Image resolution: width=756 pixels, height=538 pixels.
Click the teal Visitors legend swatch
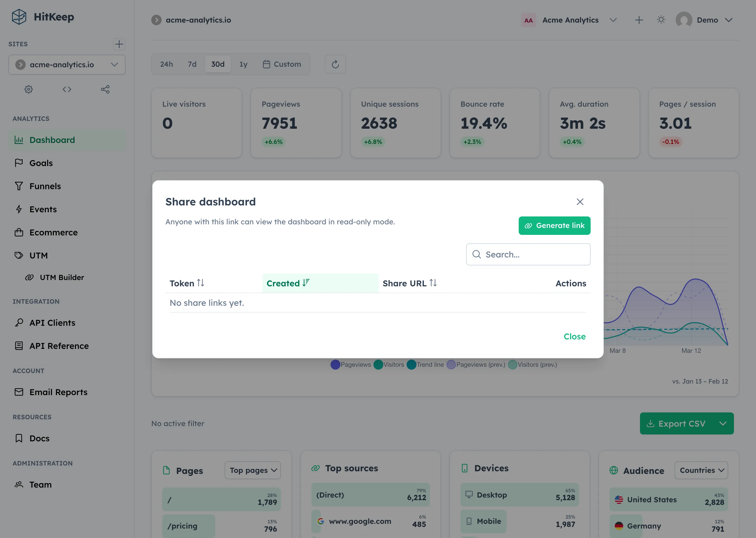pos(379,364)
